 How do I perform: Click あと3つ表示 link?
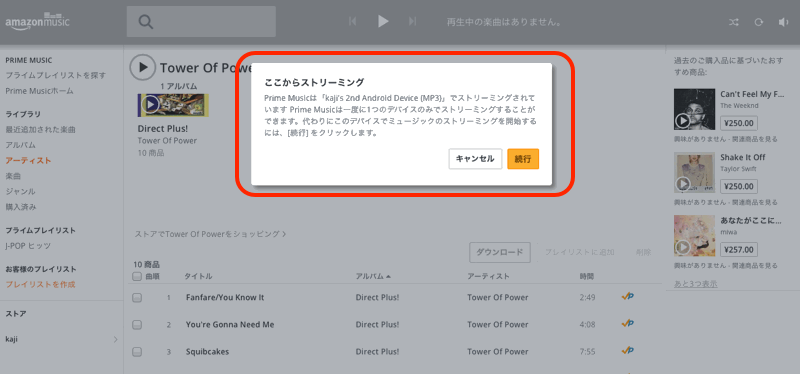(x=695, y=283)
